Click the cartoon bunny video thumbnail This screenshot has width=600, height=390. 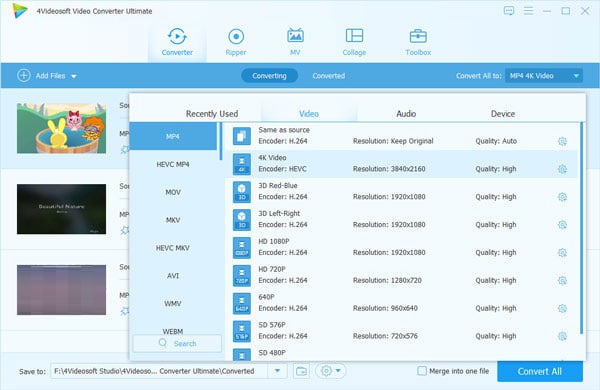point(61,128)
